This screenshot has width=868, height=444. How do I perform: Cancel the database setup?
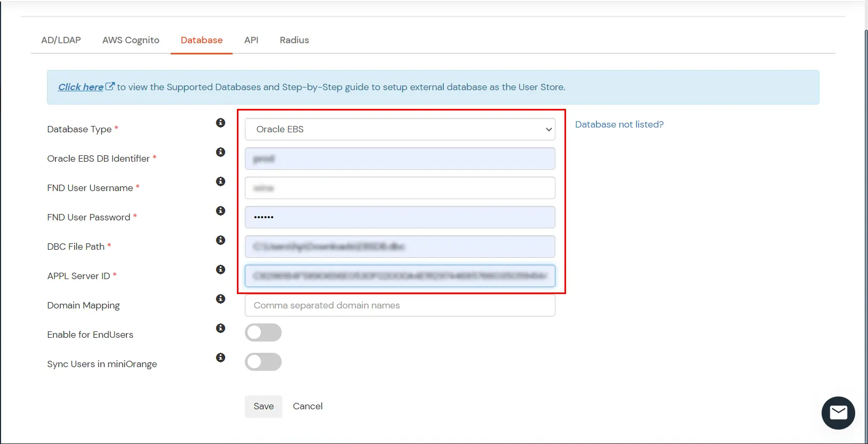pos(308,406)
